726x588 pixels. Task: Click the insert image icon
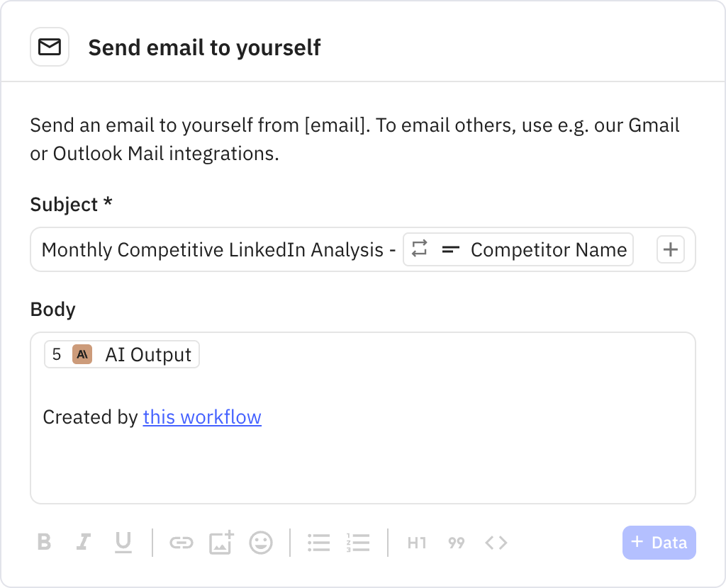click(x=221, y=543)
